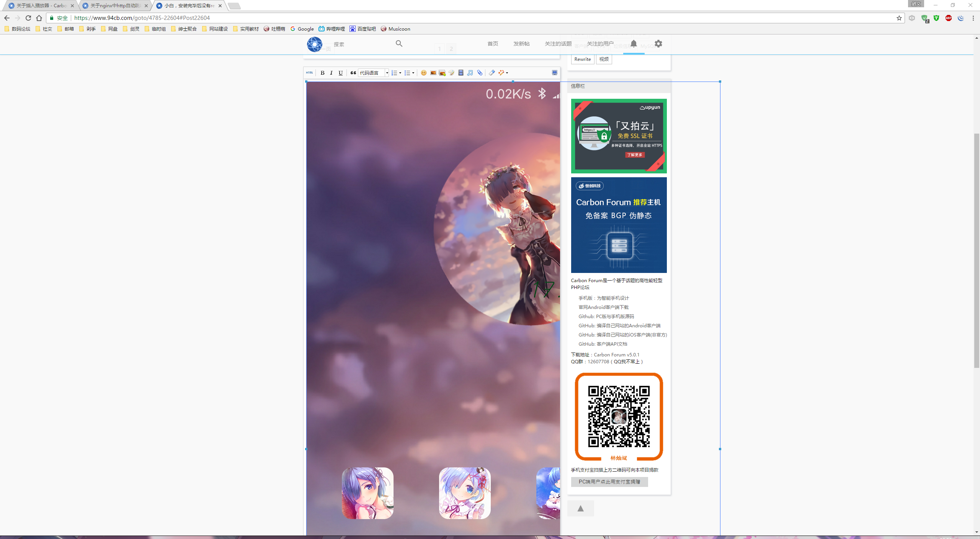Viewport: 980px width, 539px height.
Task: Download Carbon Forum v5.0.1
Action: click(616, 354)
